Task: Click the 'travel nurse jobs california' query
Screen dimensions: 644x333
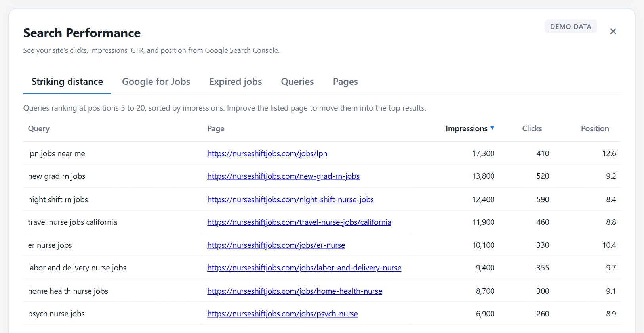Action: coord(72,222)
